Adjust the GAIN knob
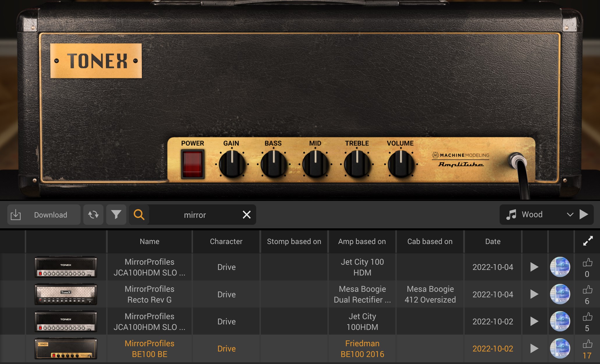The image size is (600, 364). click(x=232, y=164)
